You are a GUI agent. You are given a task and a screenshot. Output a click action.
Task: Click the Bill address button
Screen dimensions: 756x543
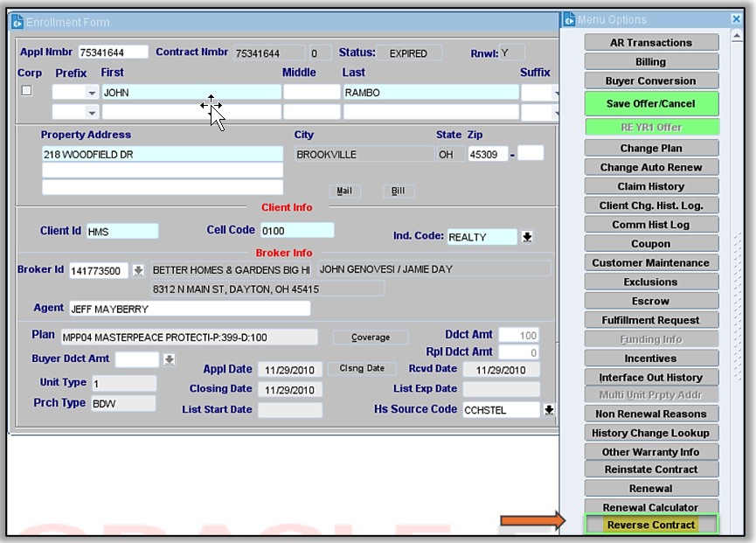tap(399, 191)
